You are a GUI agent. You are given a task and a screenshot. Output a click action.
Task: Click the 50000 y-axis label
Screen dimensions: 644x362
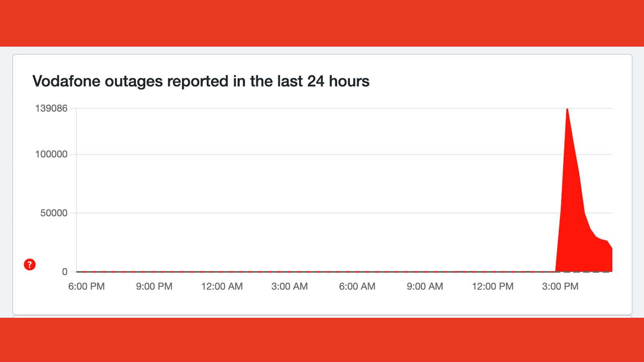[x=54, y=213]
